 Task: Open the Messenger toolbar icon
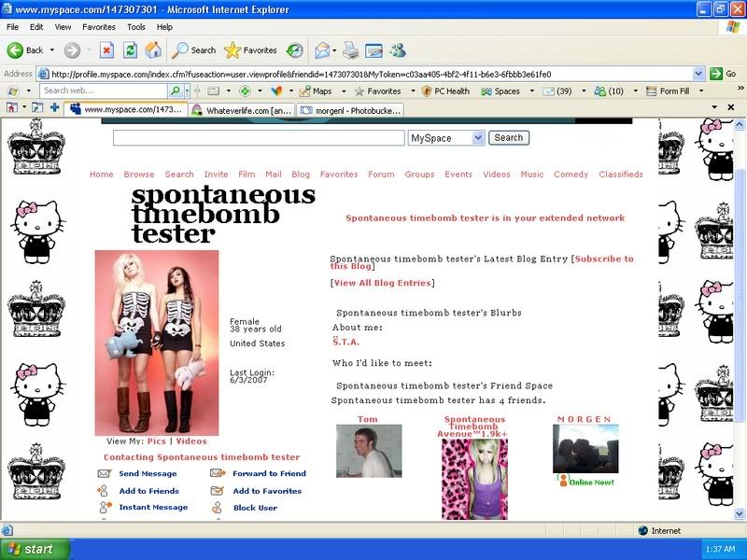pos(398,50)
